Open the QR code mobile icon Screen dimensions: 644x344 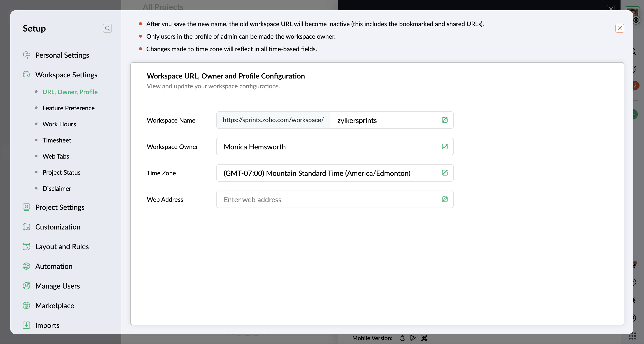424,338
